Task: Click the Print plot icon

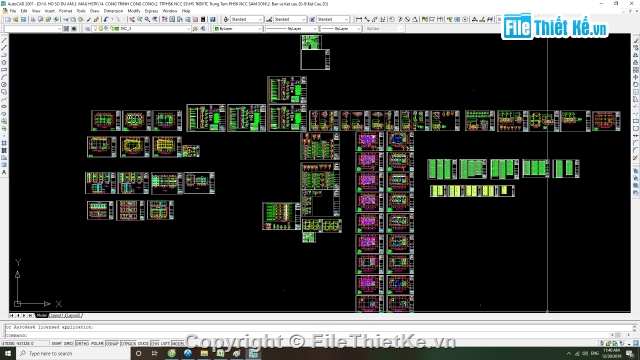Action: click(x=33, y=19)
